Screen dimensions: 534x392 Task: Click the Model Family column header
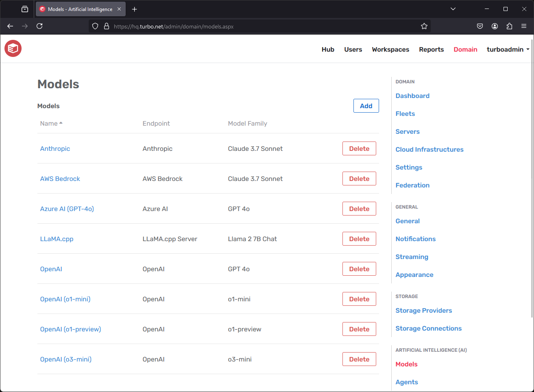(247, 124)
